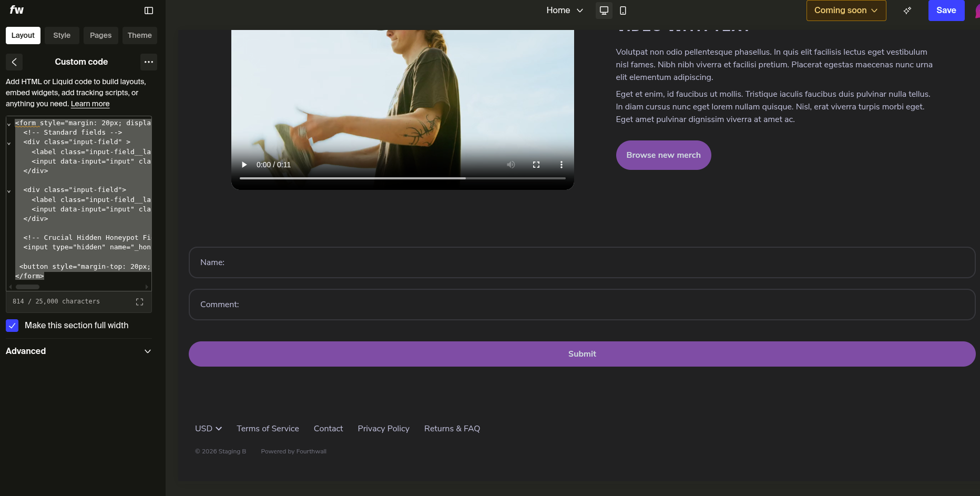Open the Pages tab
980x496 pixels.
pyautogui.click(x=100, y=35)
